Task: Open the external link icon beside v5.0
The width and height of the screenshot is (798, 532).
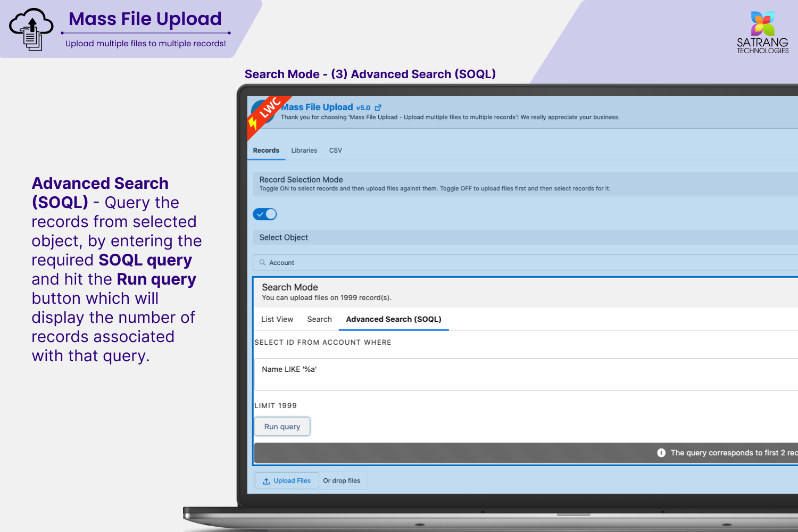Action: pos(378,107)
